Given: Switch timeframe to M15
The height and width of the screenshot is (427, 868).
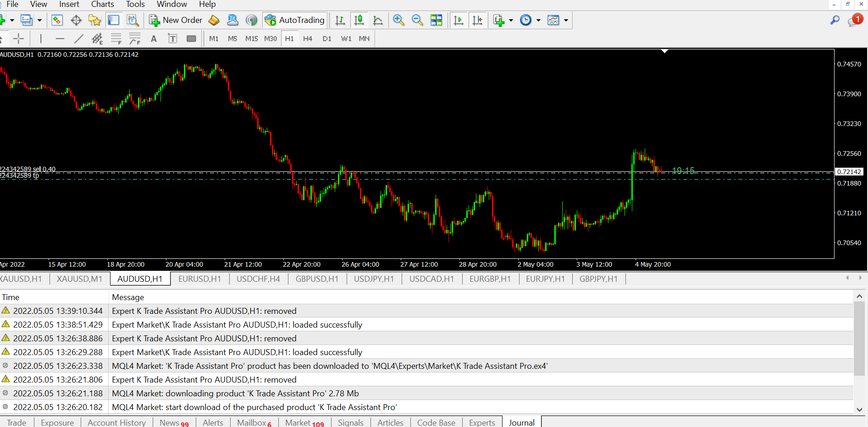Looking at the screenshot, I should coord(252,39).
